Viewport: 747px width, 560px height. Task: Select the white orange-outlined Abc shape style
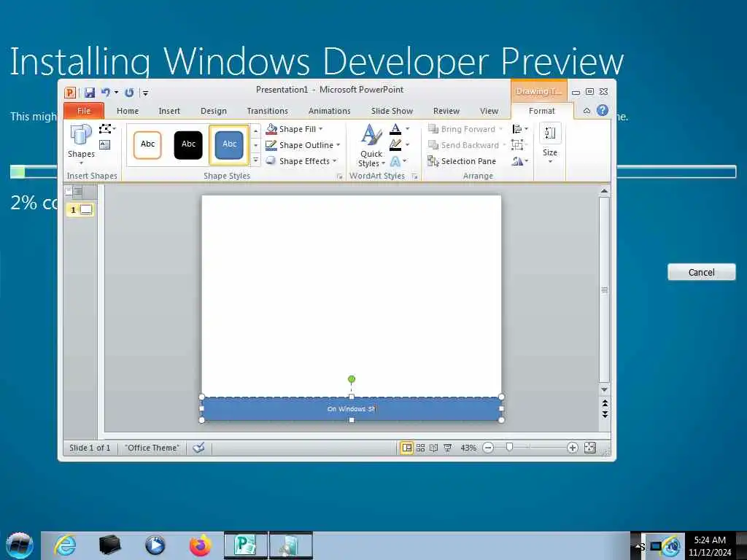pos(147,145)
